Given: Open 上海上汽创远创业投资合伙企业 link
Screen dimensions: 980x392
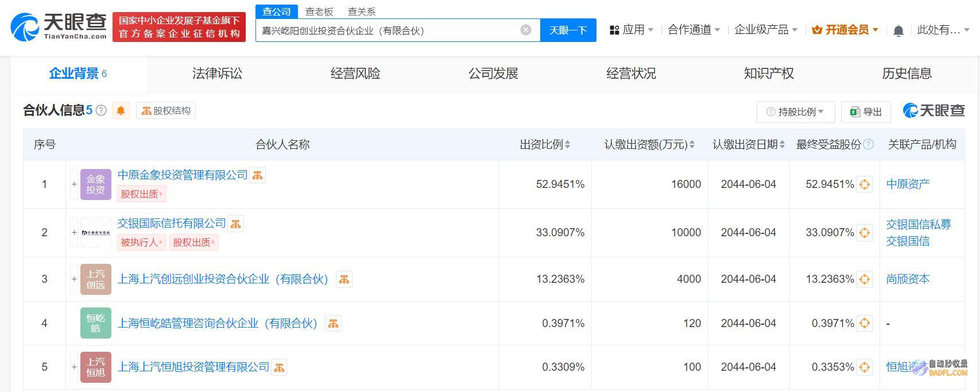Looking at the screenshot, I should (223, 279).
